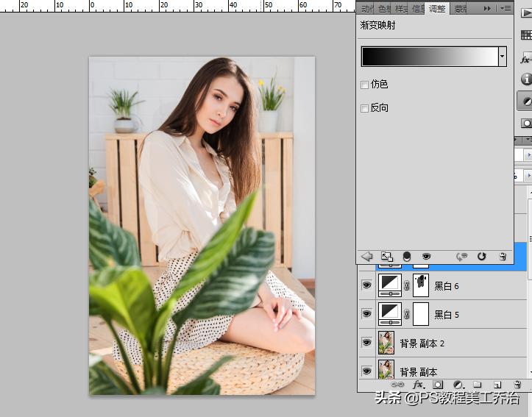Select the 黑白 5 layer mask thumbnail
Screen dimensions: 532x417
(x=421, y=314)
